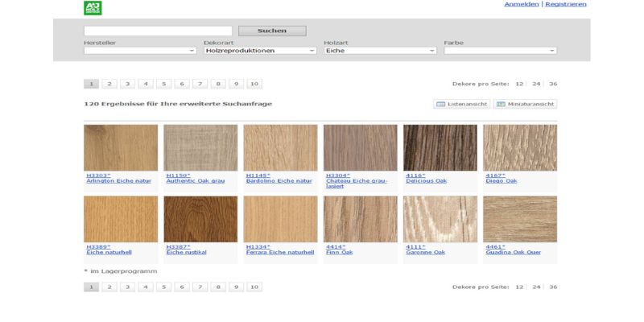
Task: Open the Arlington Eiche natur thumbnail
Action: [121, 147]
